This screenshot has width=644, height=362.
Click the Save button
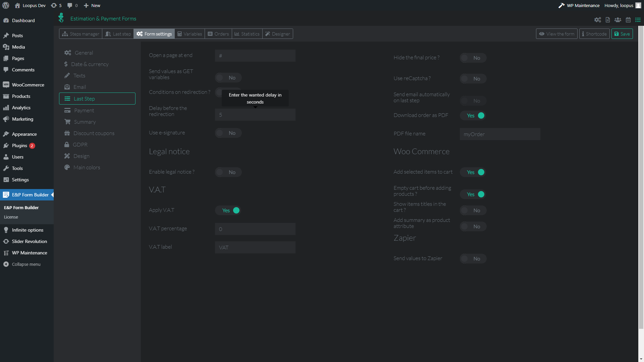(622, 34)
